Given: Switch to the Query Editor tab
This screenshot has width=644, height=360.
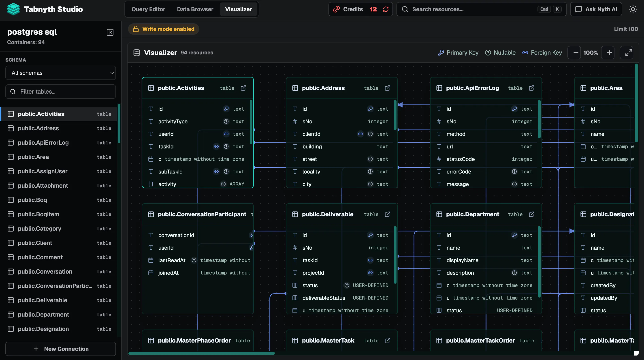Looking at the screenshot, I should pos(148,9).
